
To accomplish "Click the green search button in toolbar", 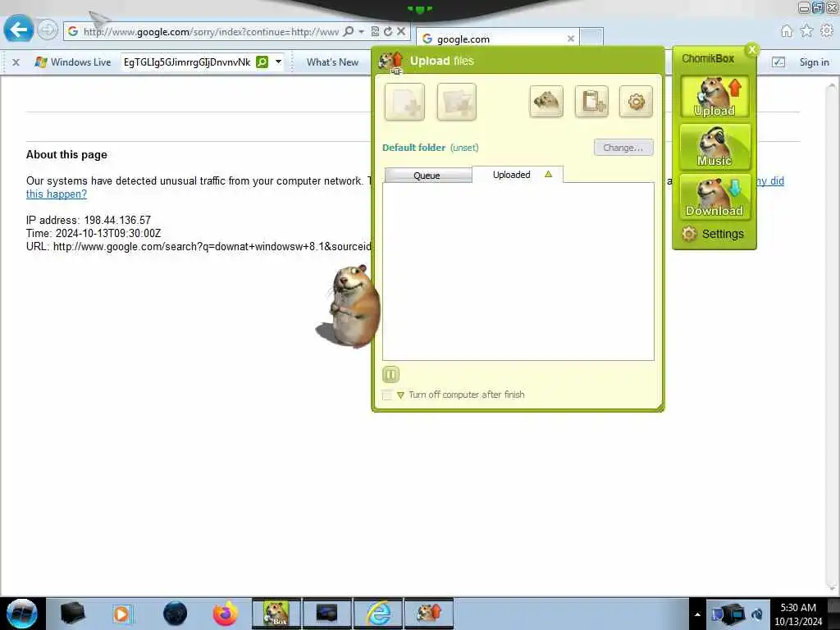I will coord(262,62).
